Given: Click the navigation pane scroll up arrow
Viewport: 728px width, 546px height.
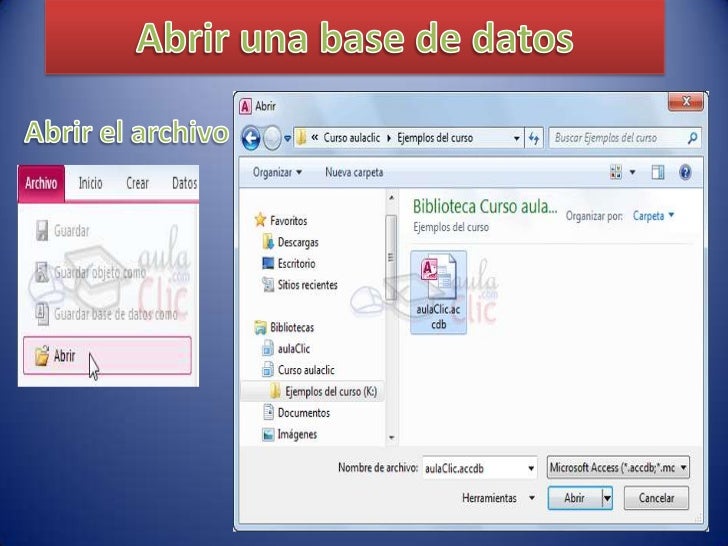Looking at the screenshot, I should pos(391,197).
